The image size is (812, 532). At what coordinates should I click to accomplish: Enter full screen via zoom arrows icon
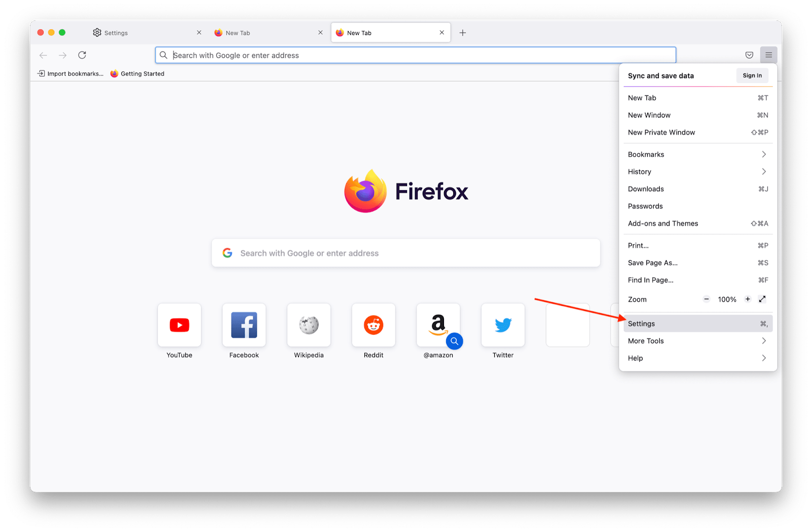(762, 299)
